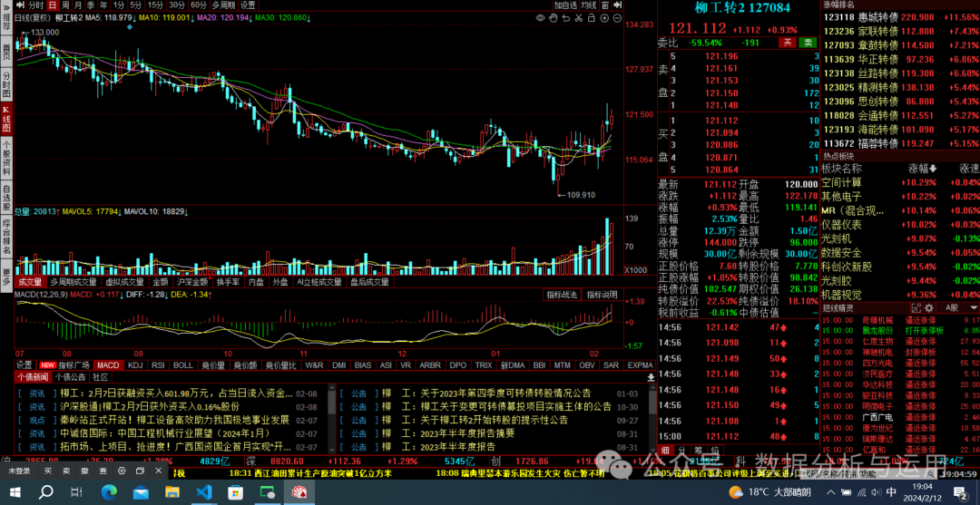Open Windows Start menu
Viewport: 980px width, 505px height.
coord(15,492)
